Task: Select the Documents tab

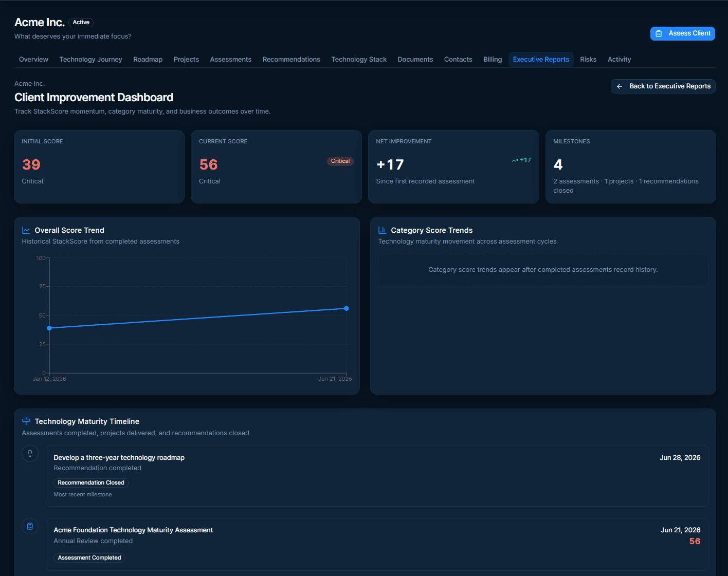Action: (415, 60)
